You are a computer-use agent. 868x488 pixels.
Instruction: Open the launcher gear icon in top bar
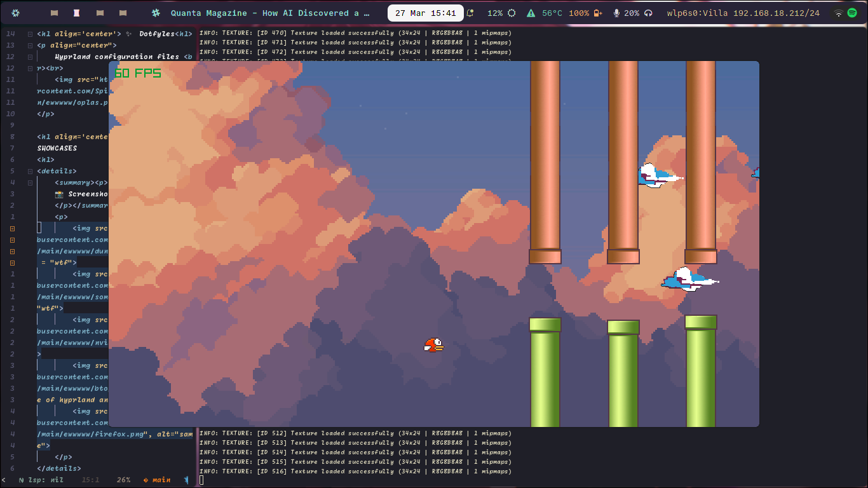[x=16, y=13]
